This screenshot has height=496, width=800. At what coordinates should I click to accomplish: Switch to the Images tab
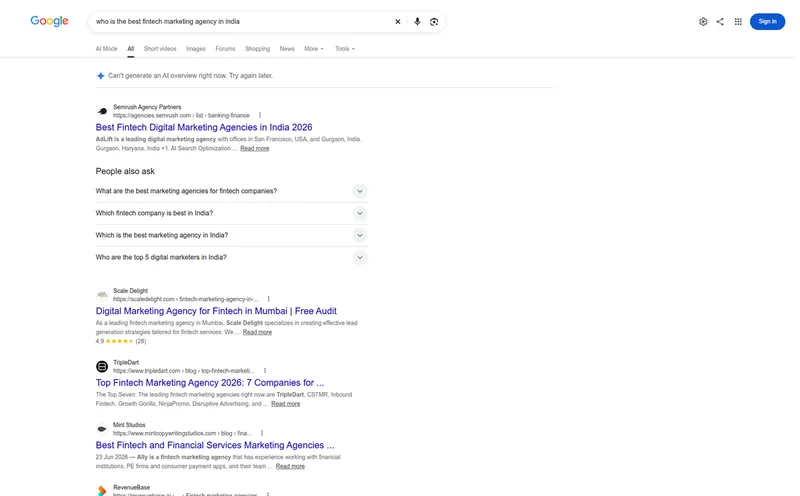[195, 49]
